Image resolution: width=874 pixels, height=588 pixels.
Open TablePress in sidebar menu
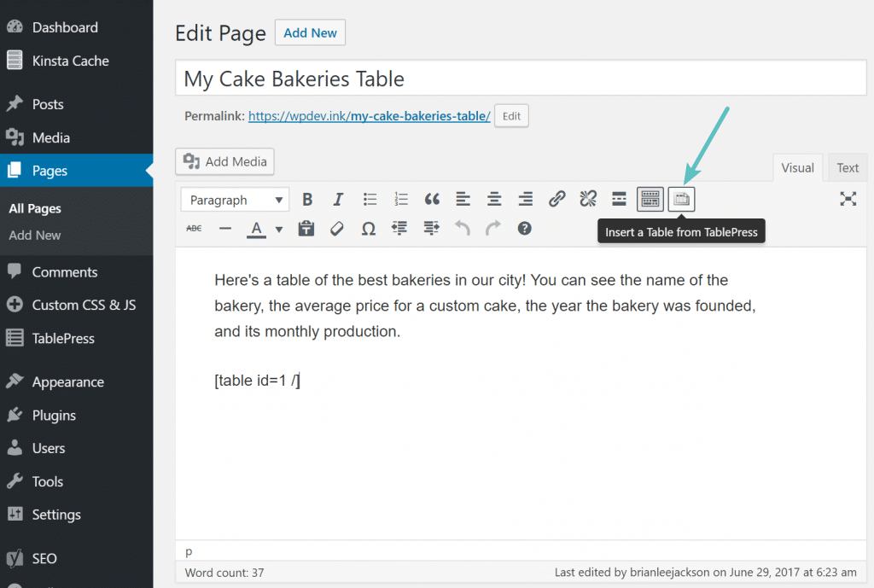click(x=63, y=338)
